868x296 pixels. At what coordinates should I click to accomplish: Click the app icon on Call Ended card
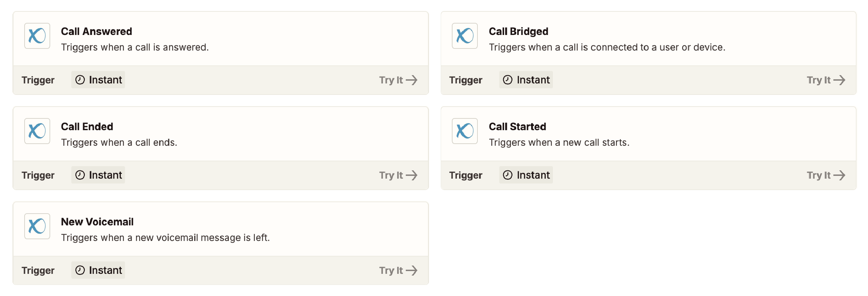[37, 131]
